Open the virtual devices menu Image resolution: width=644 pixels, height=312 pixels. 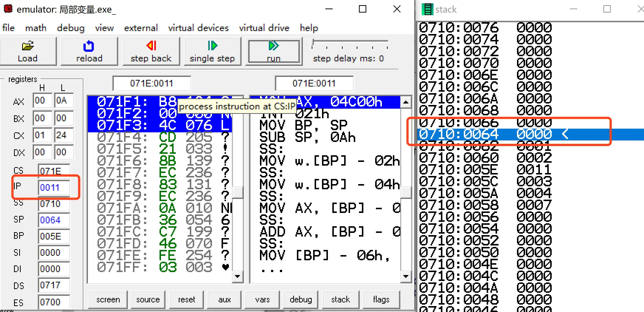(x=198, y=28)
